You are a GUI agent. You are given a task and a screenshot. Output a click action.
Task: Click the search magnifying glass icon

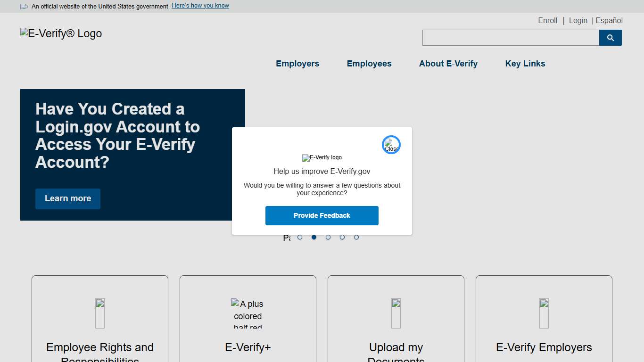610,38
